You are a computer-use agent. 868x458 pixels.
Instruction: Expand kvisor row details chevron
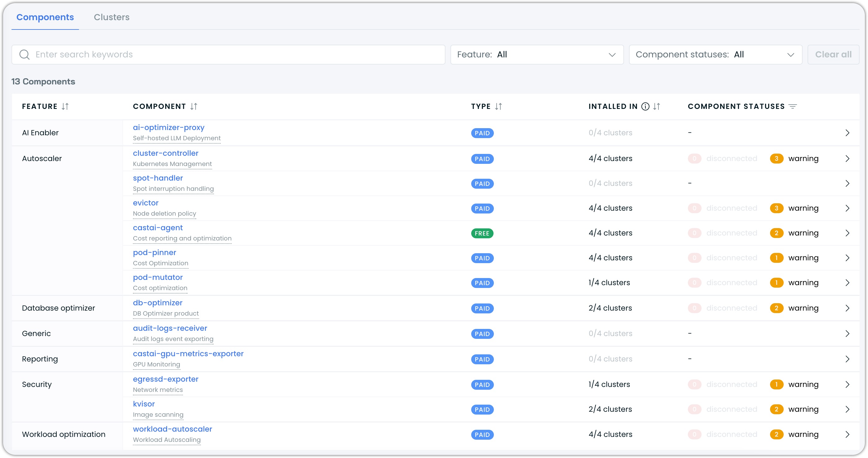pyautogui.click(x=847, y=409)
